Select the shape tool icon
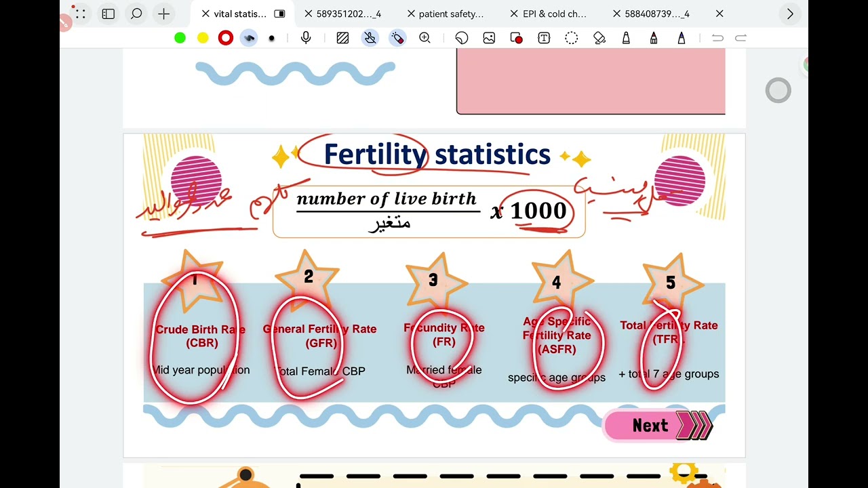868x488 pixels. [x=462, y=38]
